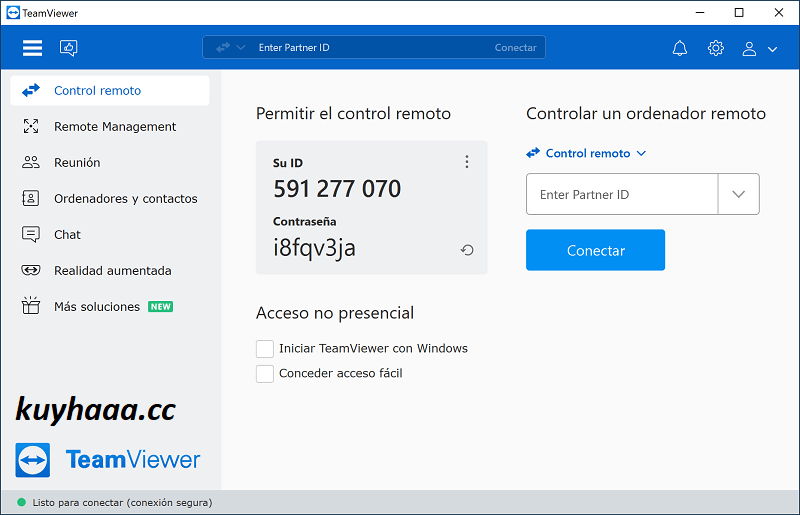
Task: Open settings via the gear icon
Action: pyautogui.click(x=715, y=48)
